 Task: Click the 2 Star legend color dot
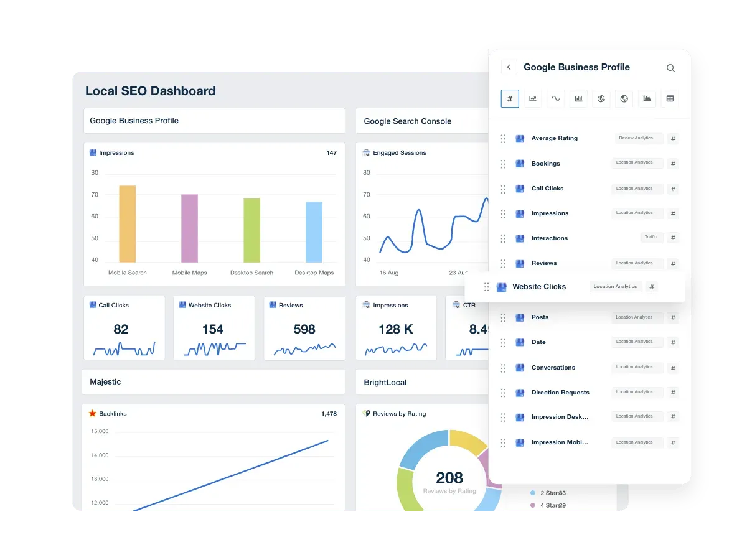coord(533,493)
